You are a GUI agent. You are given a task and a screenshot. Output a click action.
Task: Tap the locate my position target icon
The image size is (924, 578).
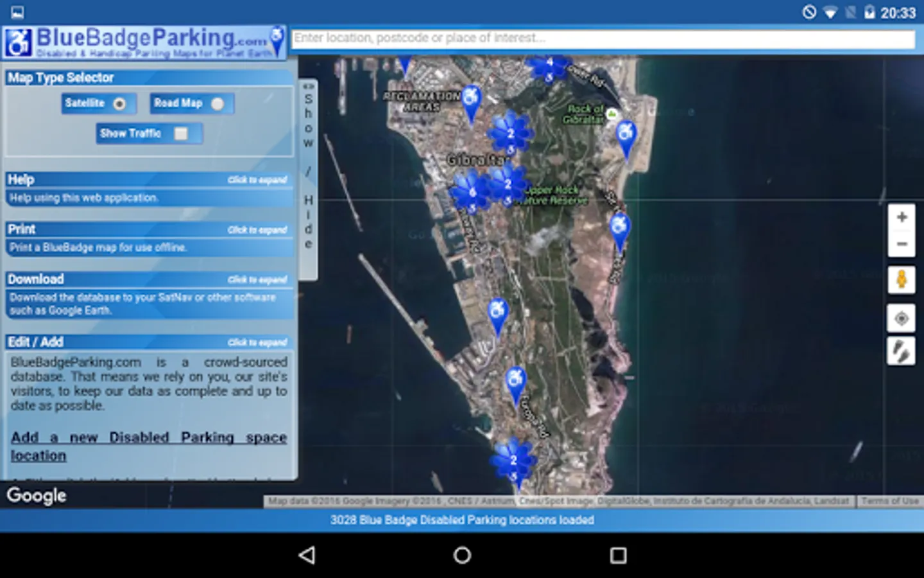pyautogui.click(x=901, y=319)
